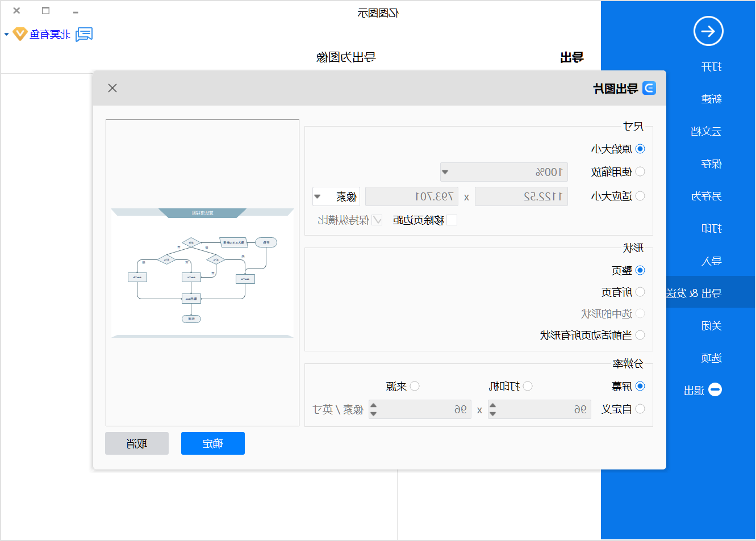Open the 像素 unit dropdown
The image size is (756, 541).
(336, 196)
